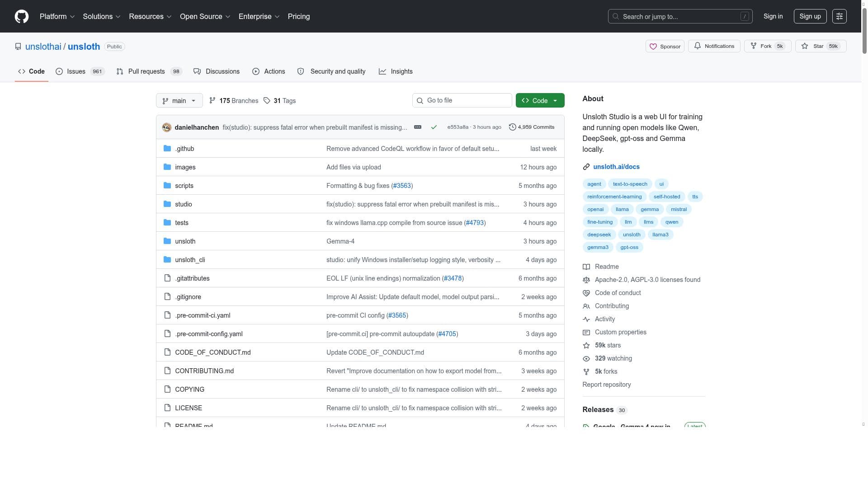Go to unslothai owner profile
This screenshot has height=488, width=868.
[43, 47]
